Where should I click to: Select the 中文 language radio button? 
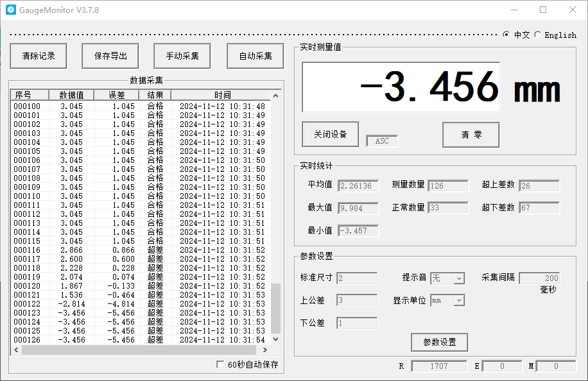click(x=506, y=35)
